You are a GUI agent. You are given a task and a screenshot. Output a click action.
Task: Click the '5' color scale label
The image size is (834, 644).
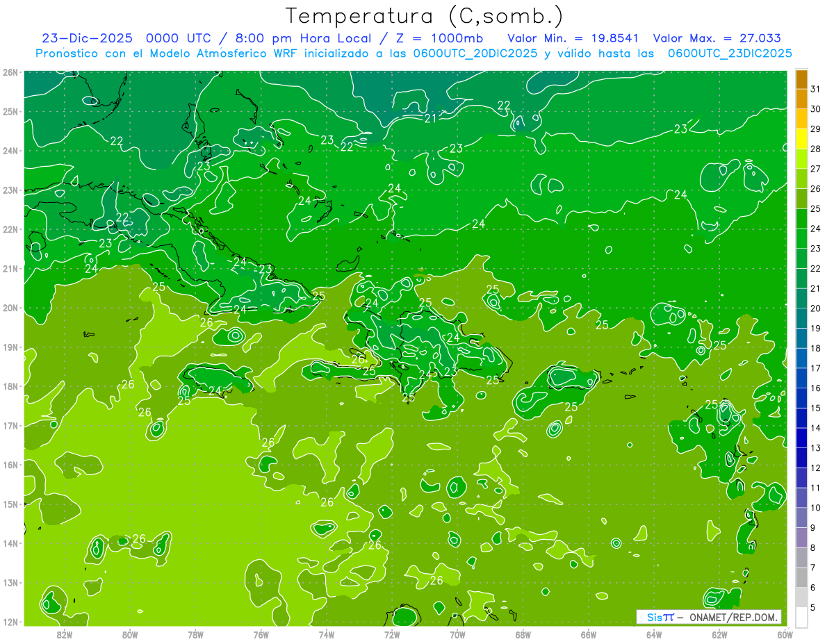pos(814,607)
